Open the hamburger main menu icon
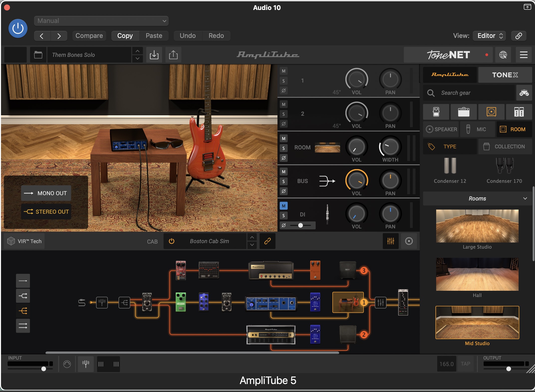535x392 pixels. click(x=524, y=55)
